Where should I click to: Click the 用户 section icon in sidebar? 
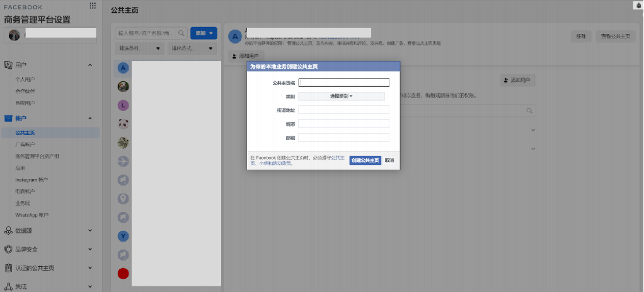[x=8, y=65]
